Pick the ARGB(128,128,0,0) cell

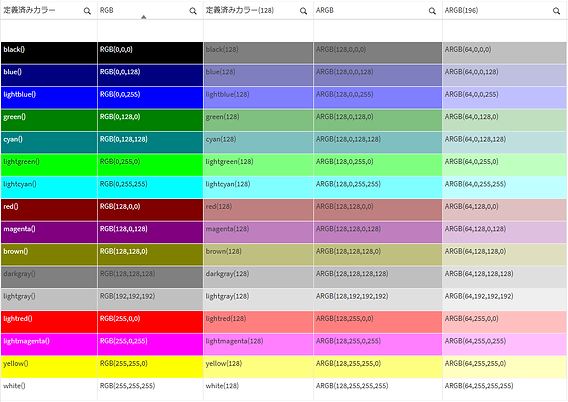click(378, 210)
